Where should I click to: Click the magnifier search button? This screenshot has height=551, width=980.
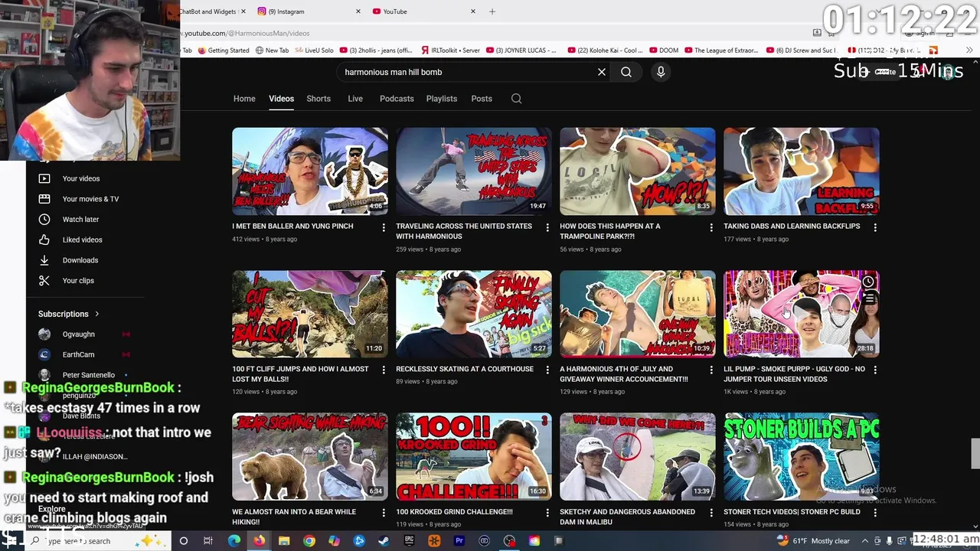point(626,72)
